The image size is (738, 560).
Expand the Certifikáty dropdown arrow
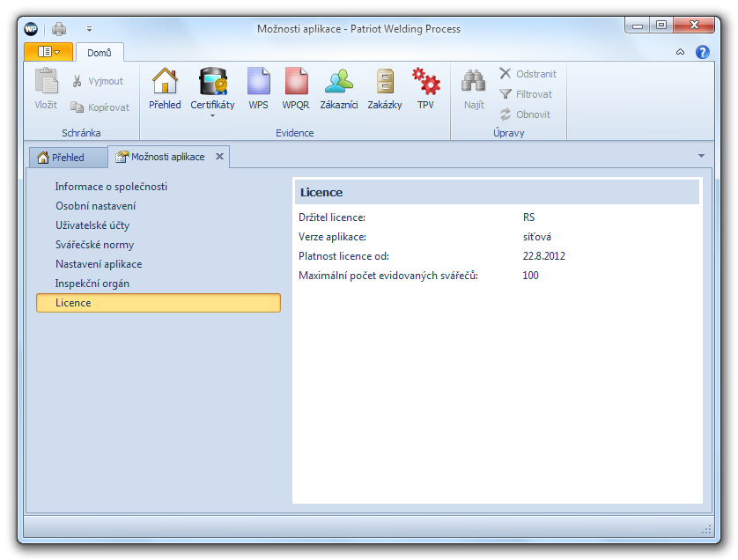[212, 115]
